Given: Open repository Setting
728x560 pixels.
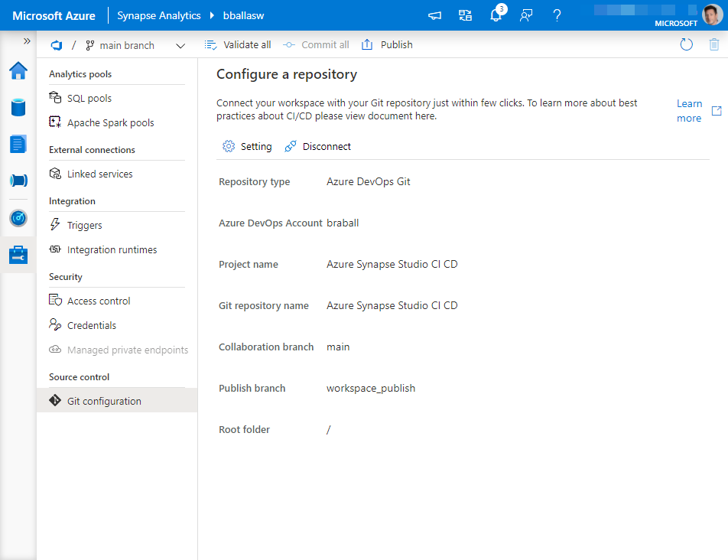Looking at the screenshot, I should [248, 146].
